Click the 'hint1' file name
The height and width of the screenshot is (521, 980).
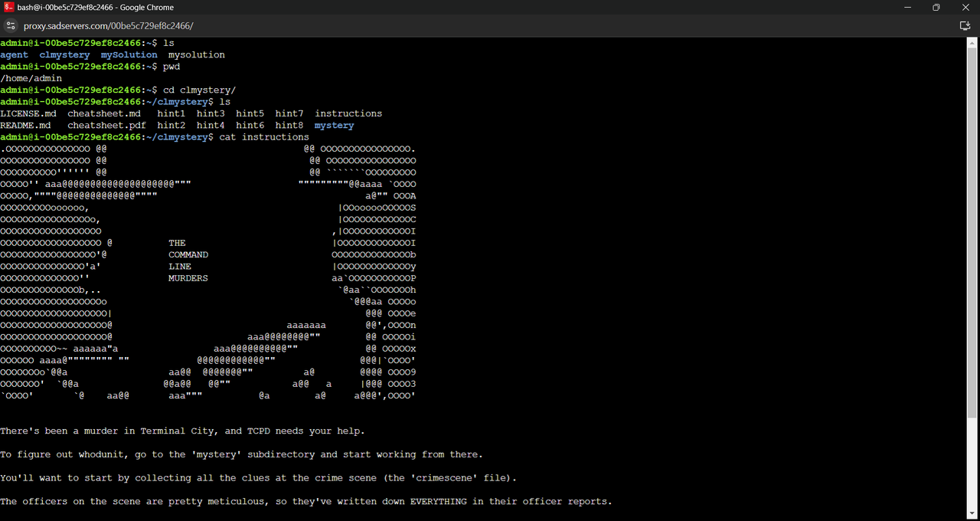point(171,113)
